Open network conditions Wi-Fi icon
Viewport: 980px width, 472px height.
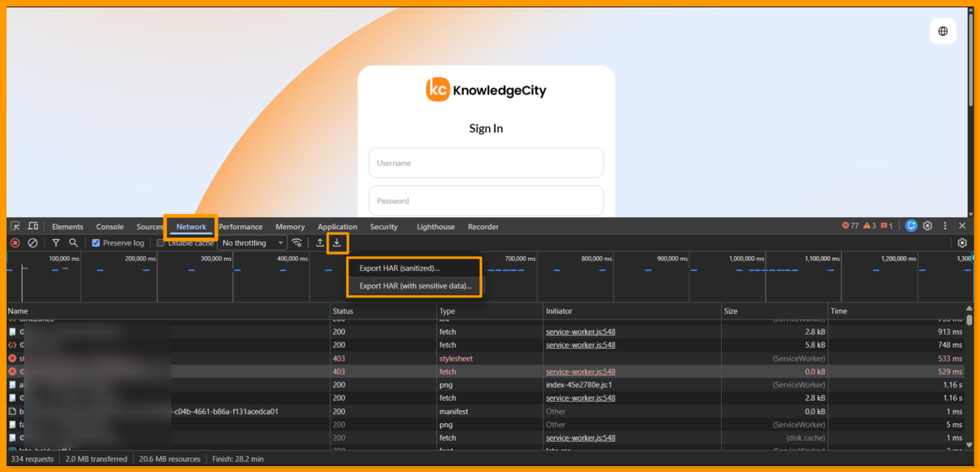[x=297, y=243]
